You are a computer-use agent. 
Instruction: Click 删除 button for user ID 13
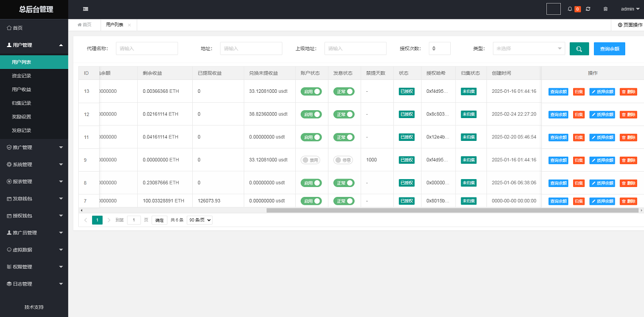628,92
